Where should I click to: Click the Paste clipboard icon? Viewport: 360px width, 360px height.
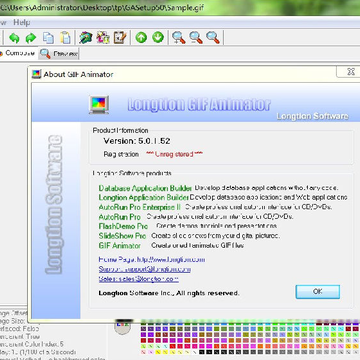coord(65,38)
